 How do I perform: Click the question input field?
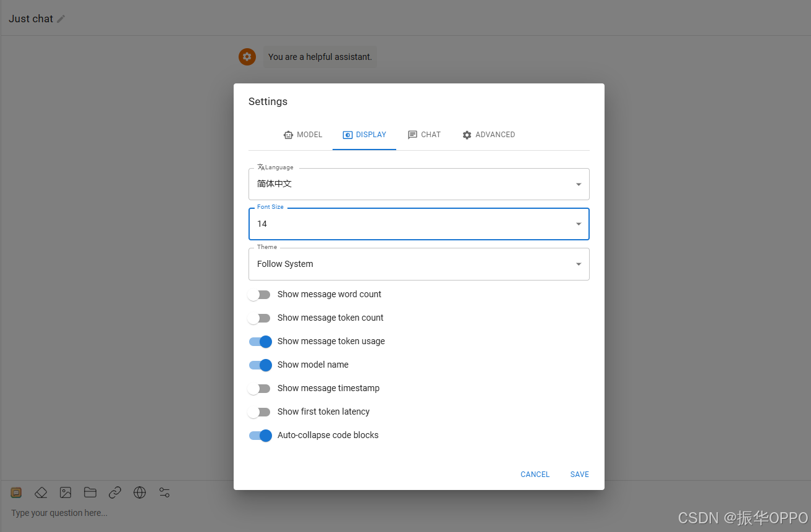405,513
